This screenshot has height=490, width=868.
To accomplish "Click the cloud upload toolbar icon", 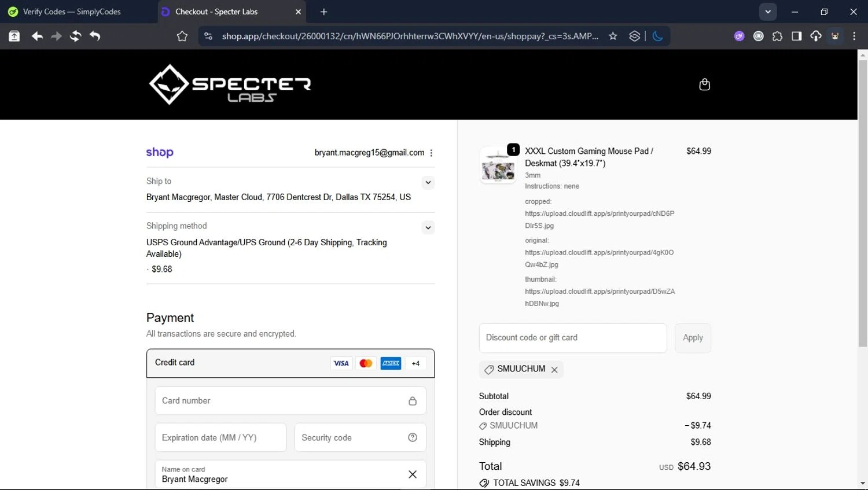I will [x=815, y=36].
